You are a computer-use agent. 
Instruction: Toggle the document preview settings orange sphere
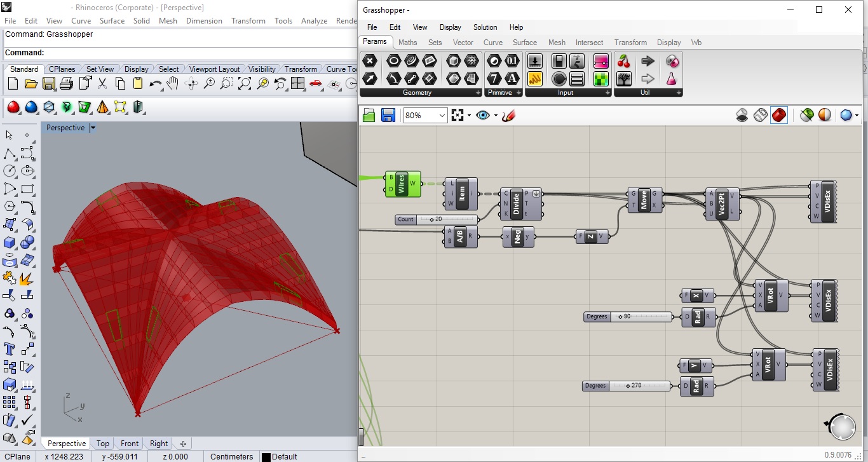[825, 115]
